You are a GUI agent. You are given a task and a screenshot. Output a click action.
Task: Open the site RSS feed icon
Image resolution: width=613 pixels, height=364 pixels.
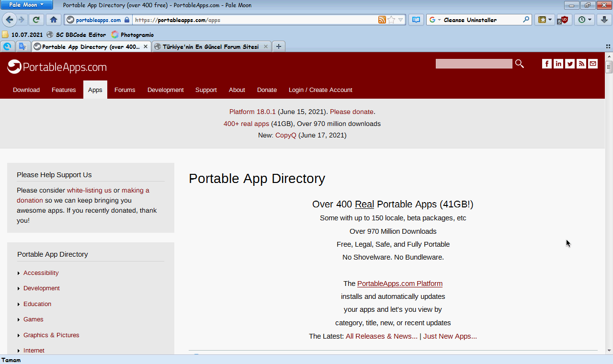click(x=581, y=64)
